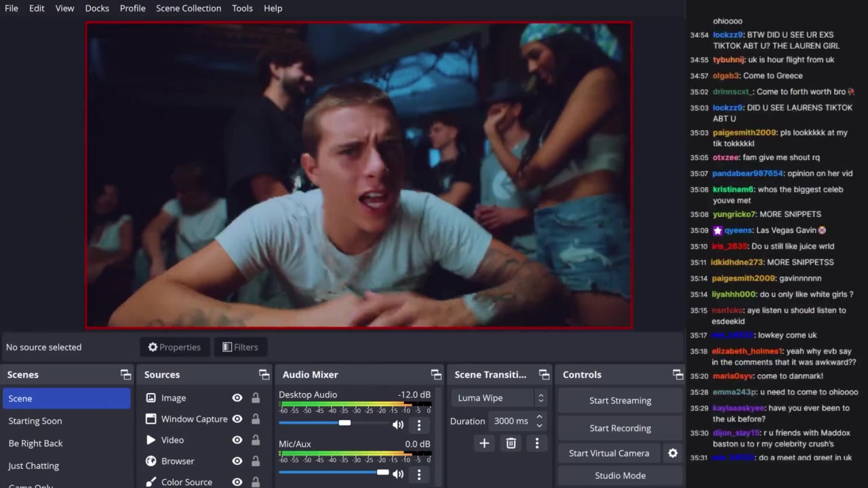Lock the Image source

coord(256,399)
